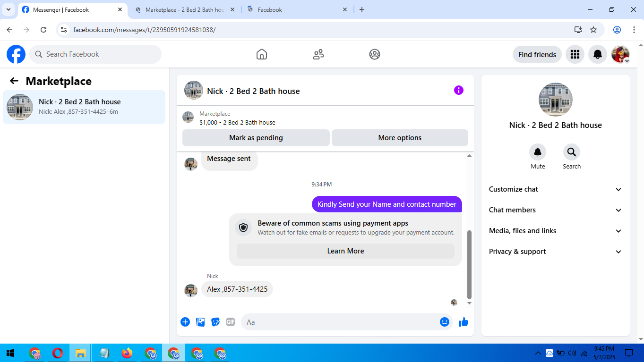Click the chat vertical scrollbar thumb
Image resolution: width=644 pixels, height=362 pixels.
point(469,265)
